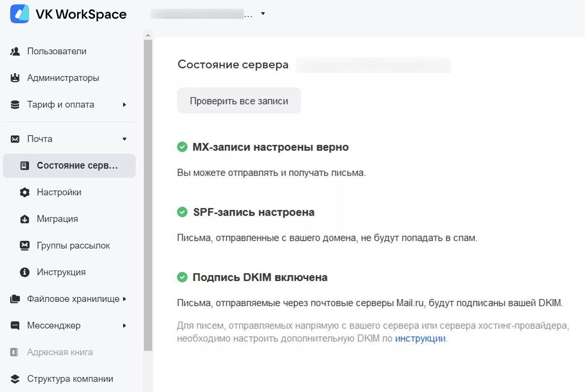The width and height of the screenshot is (585, 392).
Task: Click the Структура компании layers icon
Action: click(x=15, y=379)
